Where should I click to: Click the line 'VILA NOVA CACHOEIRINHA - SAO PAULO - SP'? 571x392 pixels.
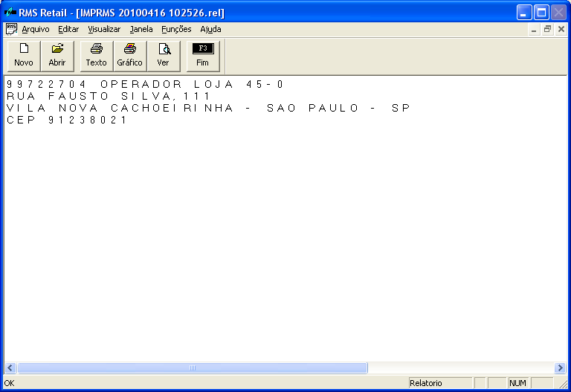pos(208,108)
